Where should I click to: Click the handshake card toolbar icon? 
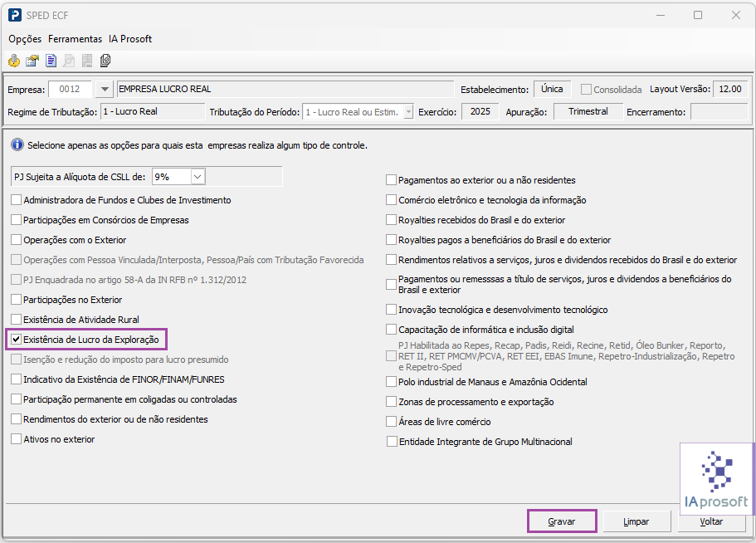(32, 61)
